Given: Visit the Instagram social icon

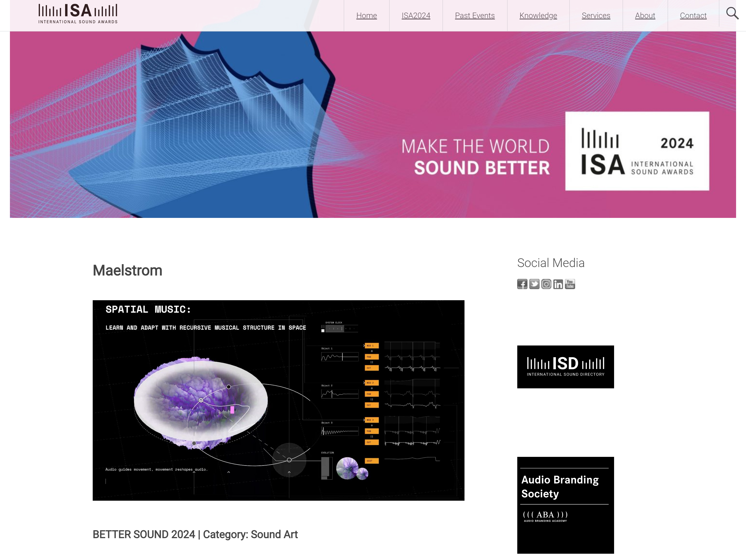Looking at the screenshot, I should click(546, 284).
